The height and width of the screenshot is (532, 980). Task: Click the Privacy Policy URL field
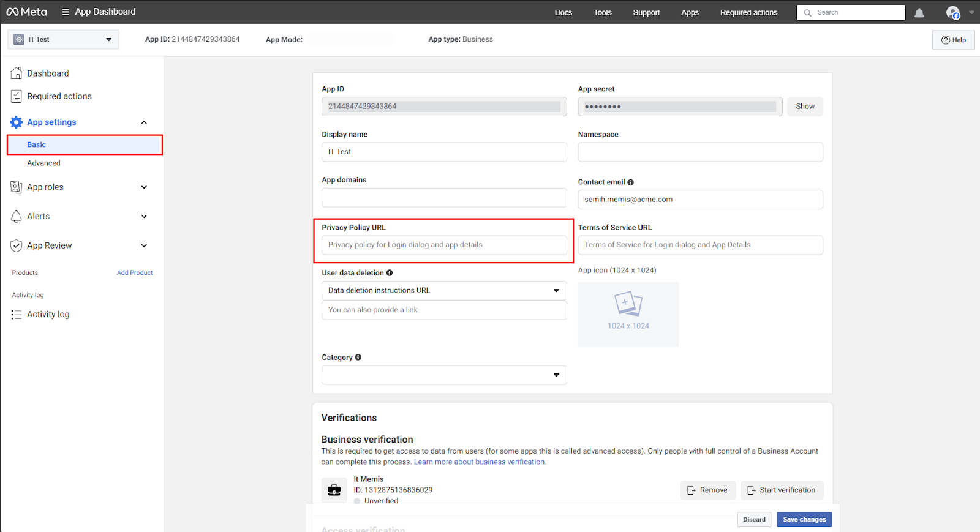pos(443,245)
